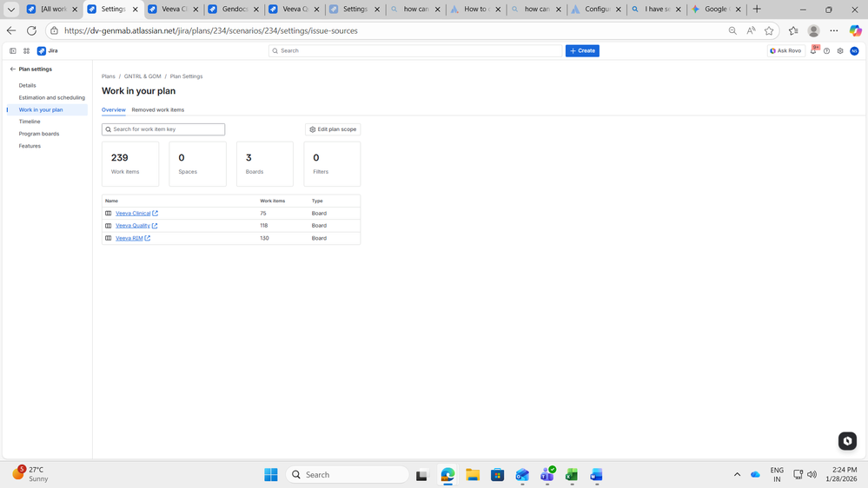
Task: Click Plan Settings breadcrumb
Action: tap(186, 76)
